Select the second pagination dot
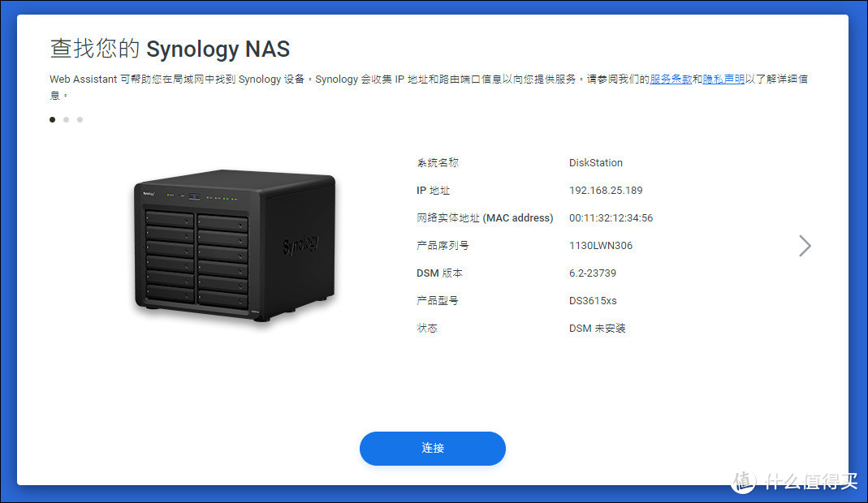868x503 pixels. click(67, 119)
